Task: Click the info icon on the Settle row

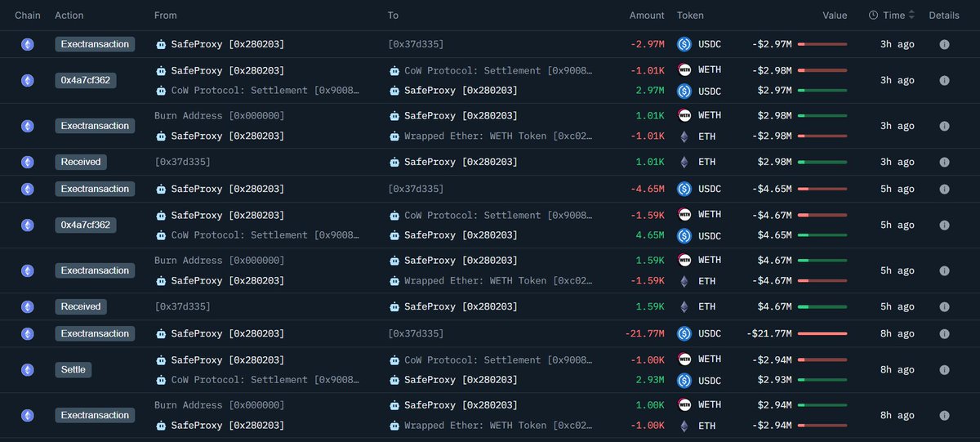Action: tap(944, 369)
